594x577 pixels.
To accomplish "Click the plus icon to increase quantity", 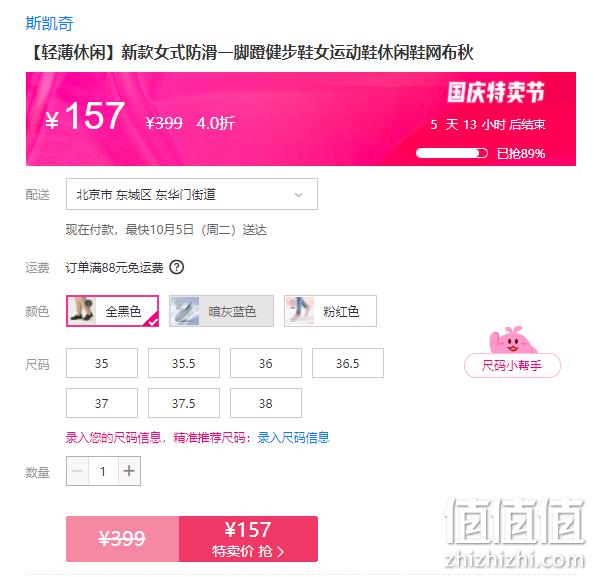I will (x=129, y=471).
